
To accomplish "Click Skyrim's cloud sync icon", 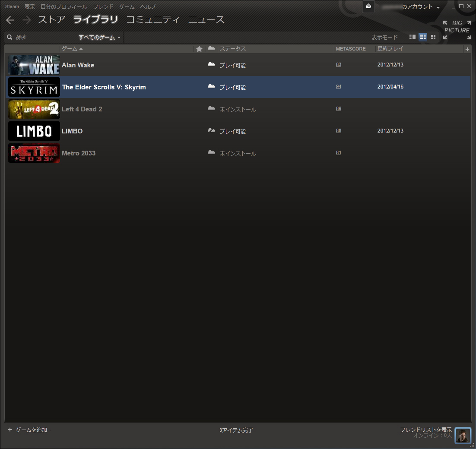I will point(211,86).
